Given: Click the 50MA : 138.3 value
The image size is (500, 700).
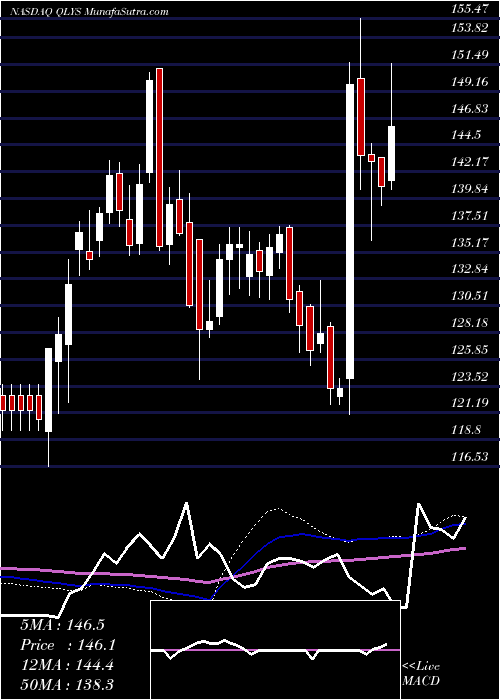Looking at the screenshot, I should point(67,685).
